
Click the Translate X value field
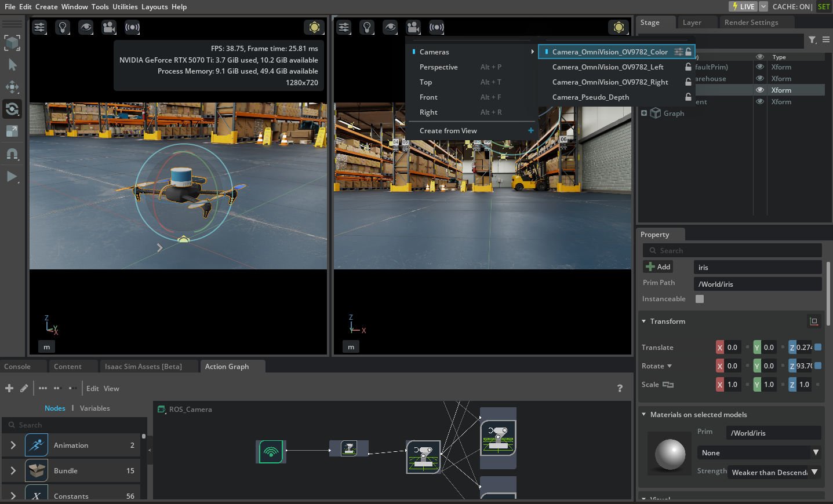point(732,348)
